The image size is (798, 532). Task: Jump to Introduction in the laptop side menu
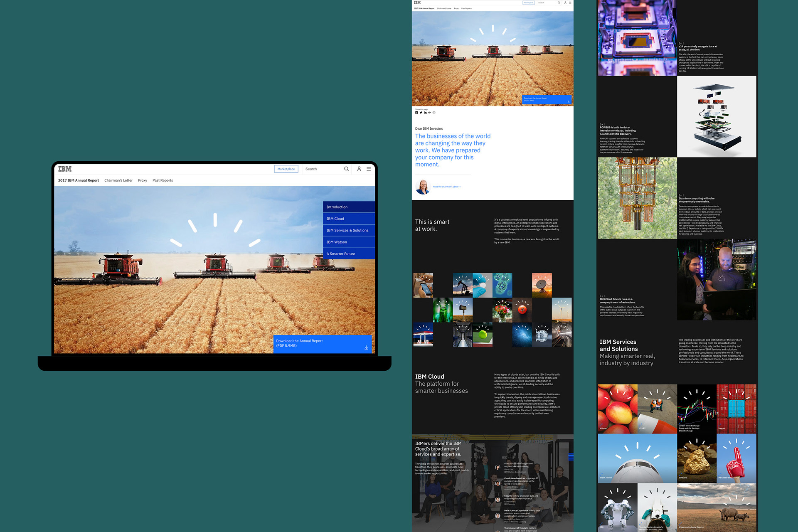pos(349,207)
